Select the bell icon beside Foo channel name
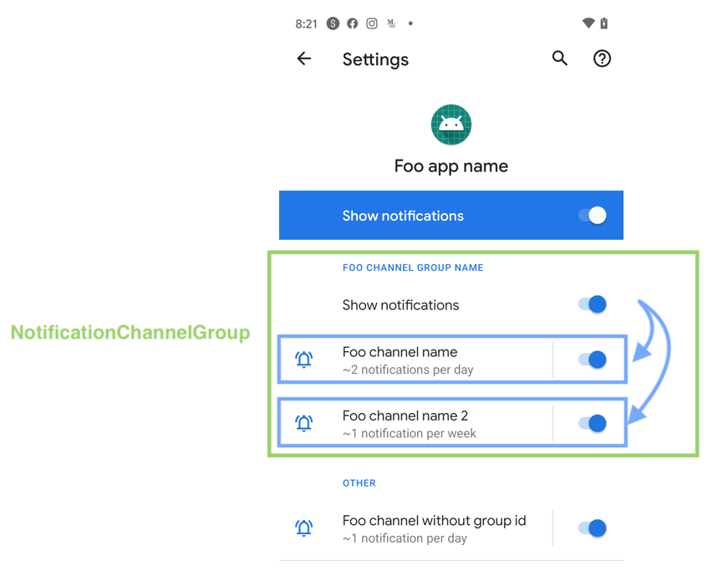728x581 pixels. click(x=303, y=359)
